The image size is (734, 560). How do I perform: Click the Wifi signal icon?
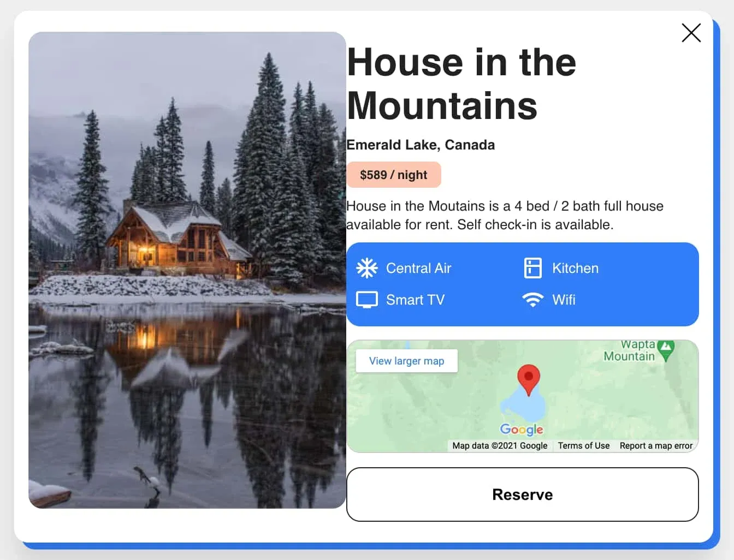pyautogui.click(x=532, y=300)
